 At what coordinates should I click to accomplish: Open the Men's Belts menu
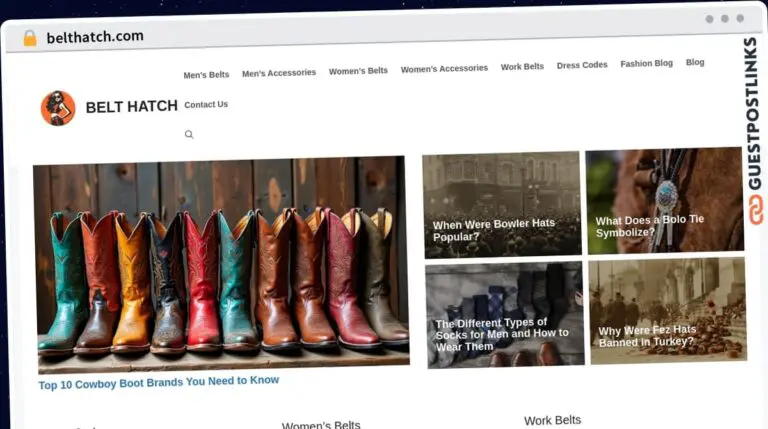[x=206, y=75]
